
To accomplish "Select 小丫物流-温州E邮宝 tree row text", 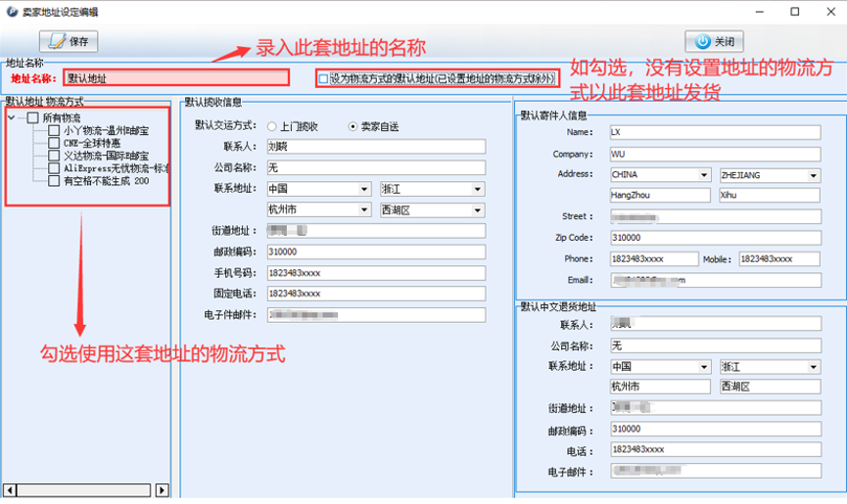I will [106, 130].
